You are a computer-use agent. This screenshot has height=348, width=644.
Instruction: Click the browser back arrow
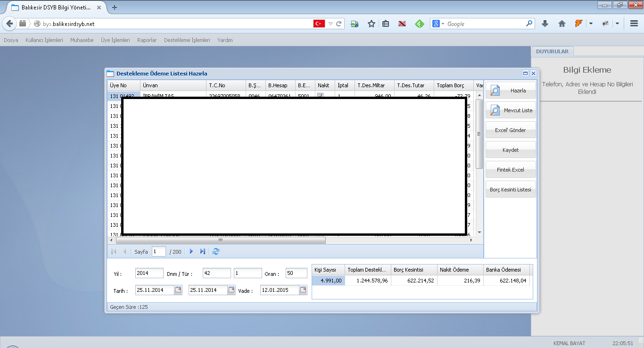(x=9, y=24)
